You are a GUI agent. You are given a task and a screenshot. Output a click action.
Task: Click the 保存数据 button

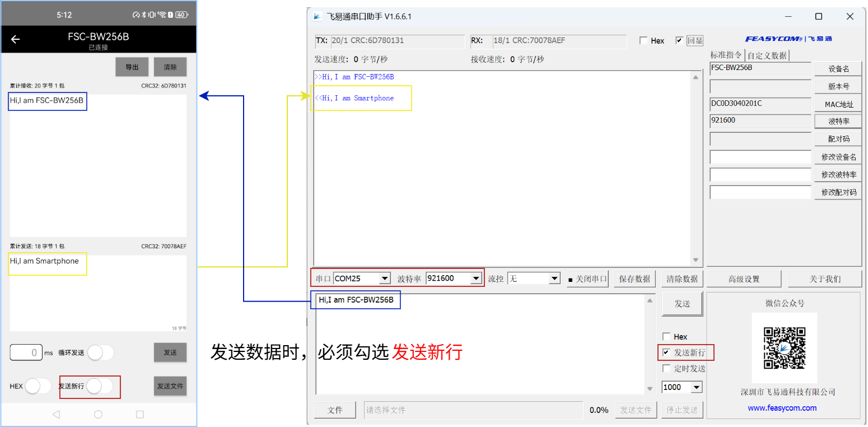coord(635,279)
